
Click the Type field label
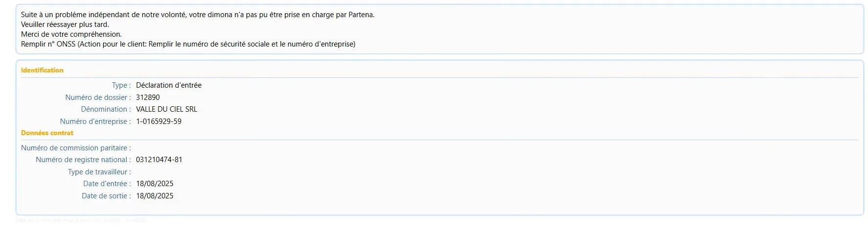pyautogui.click(x=121, y=85)
